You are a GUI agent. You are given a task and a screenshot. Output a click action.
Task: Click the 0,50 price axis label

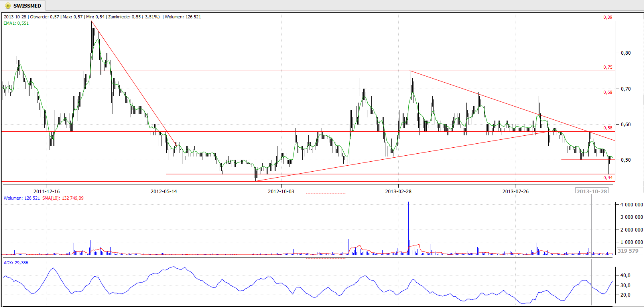click(x=626, y=160)
